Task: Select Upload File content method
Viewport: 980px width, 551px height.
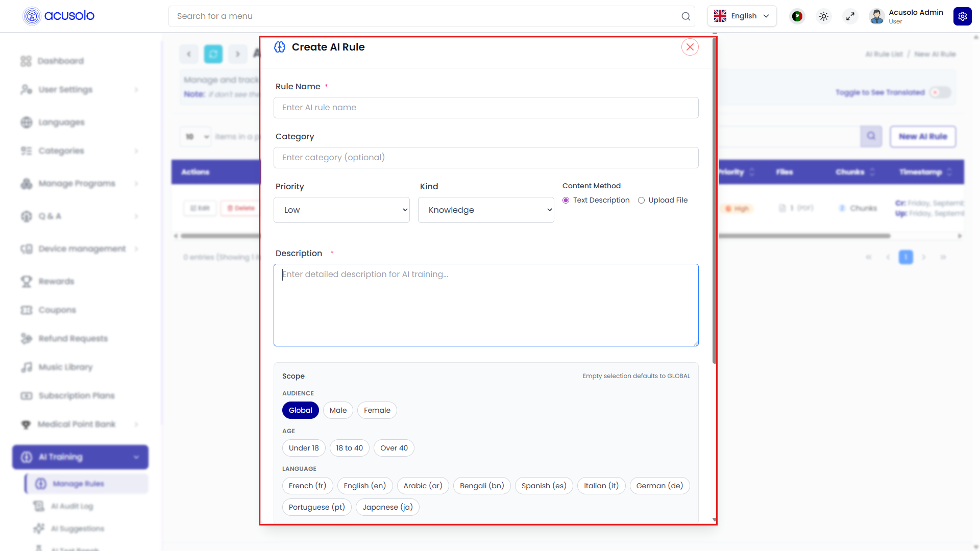Action: point(641,200)
